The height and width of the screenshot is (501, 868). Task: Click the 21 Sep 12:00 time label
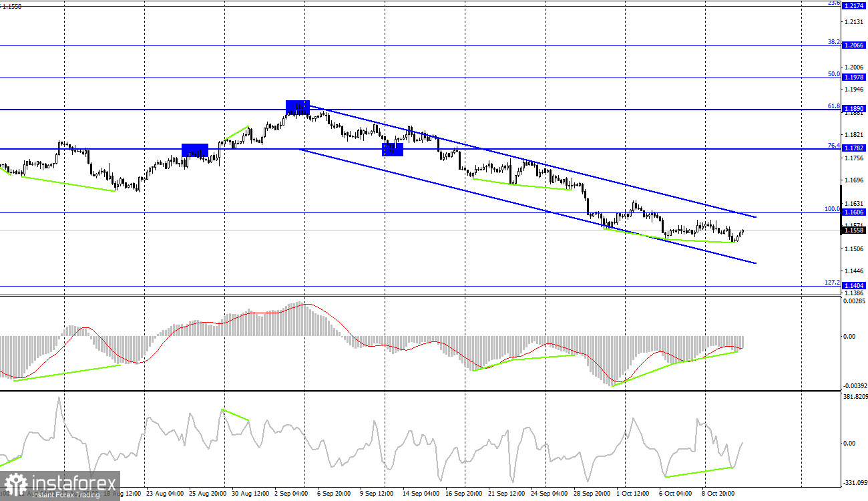[507, 494]
